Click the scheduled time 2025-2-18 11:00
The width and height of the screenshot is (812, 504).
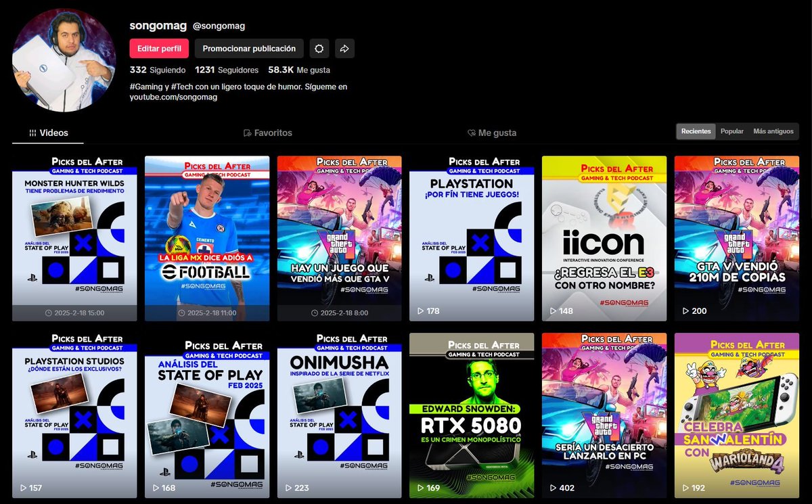click(207, 313)
